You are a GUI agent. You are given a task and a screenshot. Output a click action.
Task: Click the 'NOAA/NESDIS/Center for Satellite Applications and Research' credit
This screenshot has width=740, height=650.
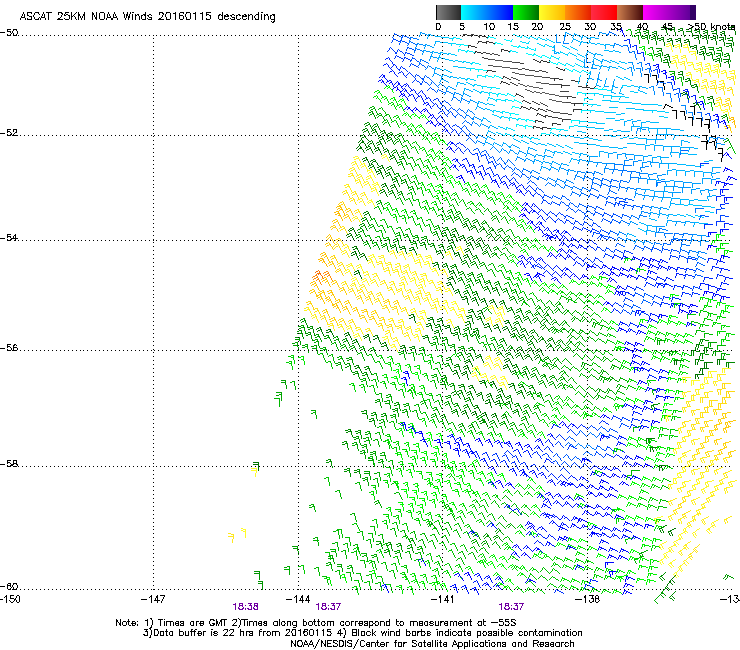coord(432,643)
